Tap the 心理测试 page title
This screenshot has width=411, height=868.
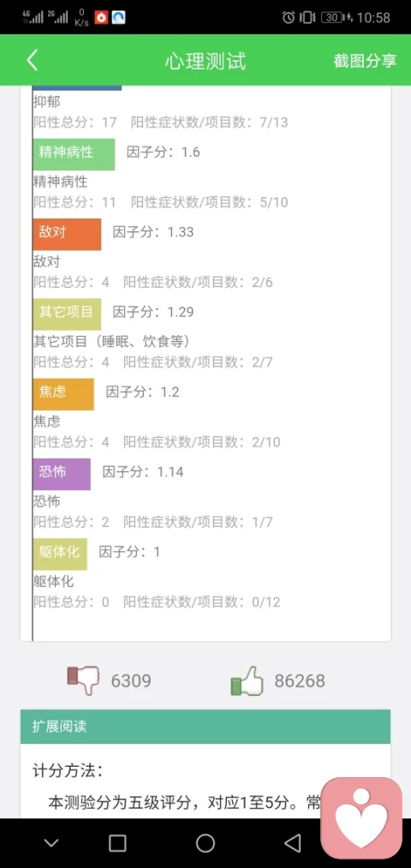[205, 61]
